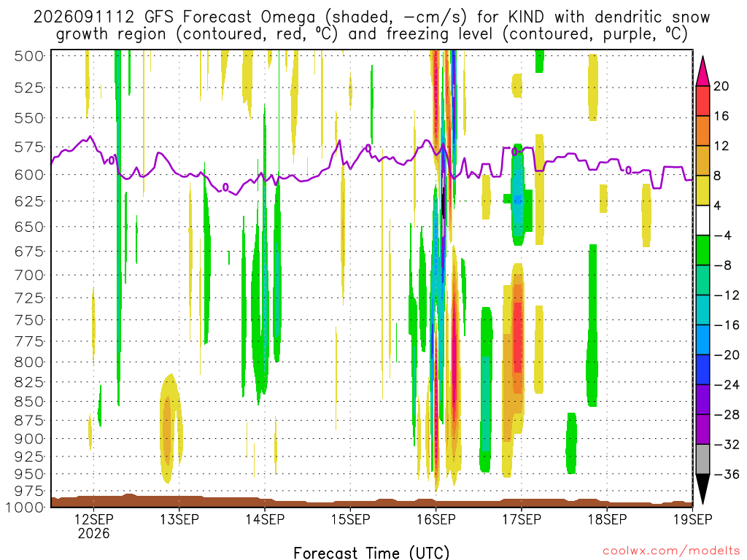Screen dimensions: 747x560
Task: Click the white -4 to 4 colorbar swatch
Action: (x=703, y=220)
